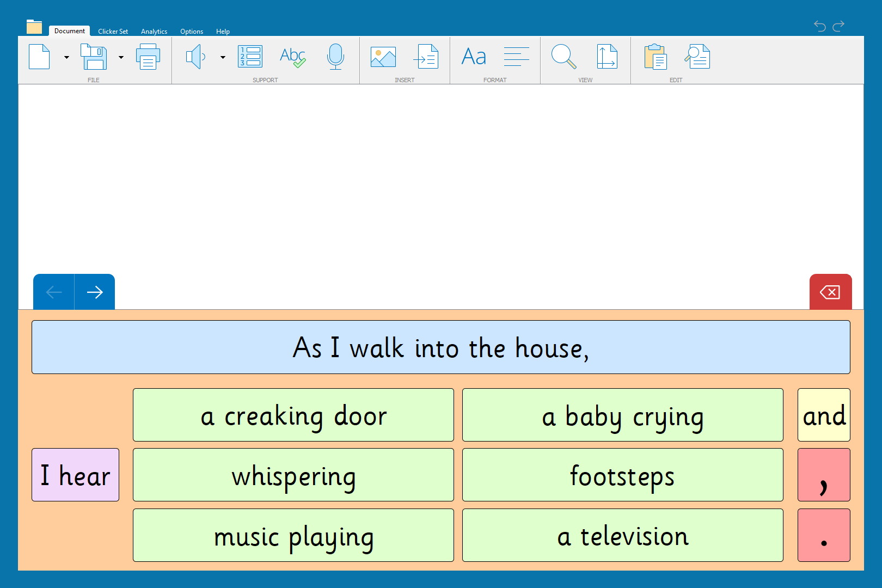This screenshot has height=588, width=882.
Task: Open the Analytics tab
Action: click(154, 32)
